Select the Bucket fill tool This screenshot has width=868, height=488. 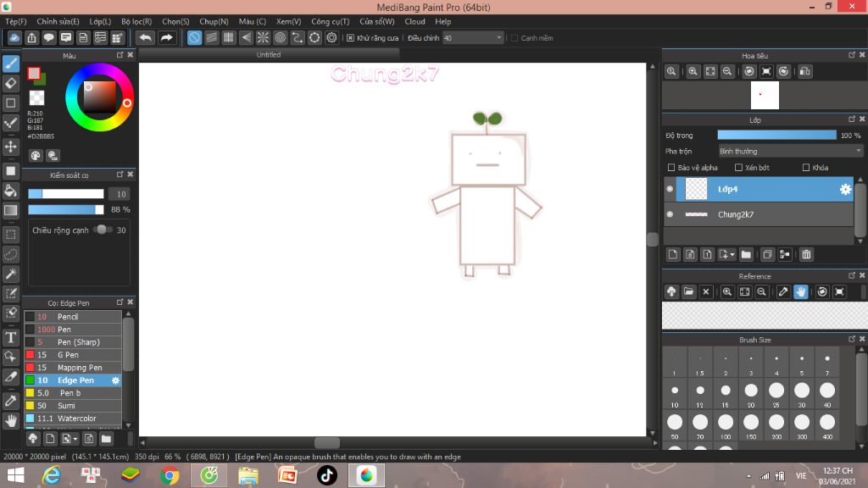(x=11, y=191)
